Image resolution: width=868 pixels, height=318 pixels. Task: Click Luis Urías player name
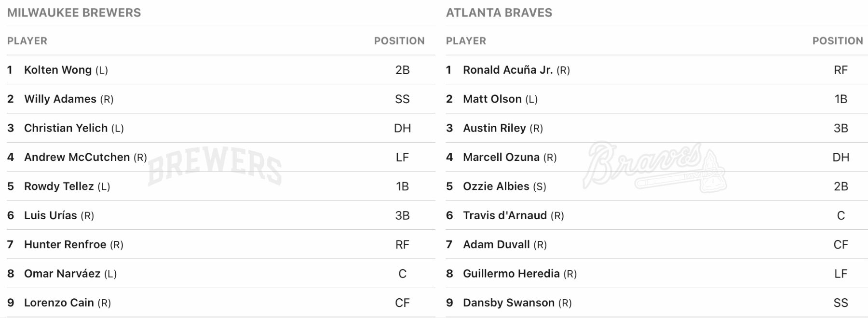pyautogui.click(x=51, y=215)
